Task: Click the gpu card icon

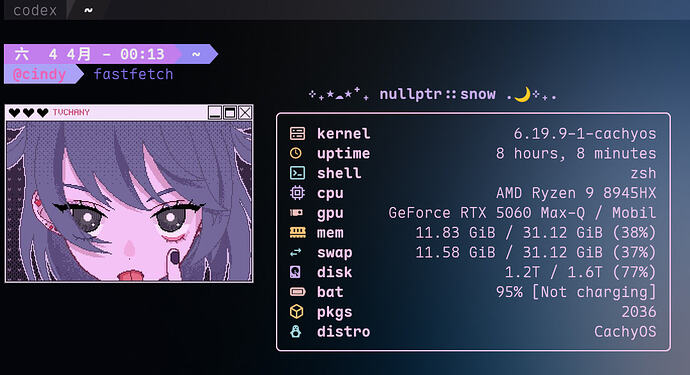Action: (x=296, y=213)
